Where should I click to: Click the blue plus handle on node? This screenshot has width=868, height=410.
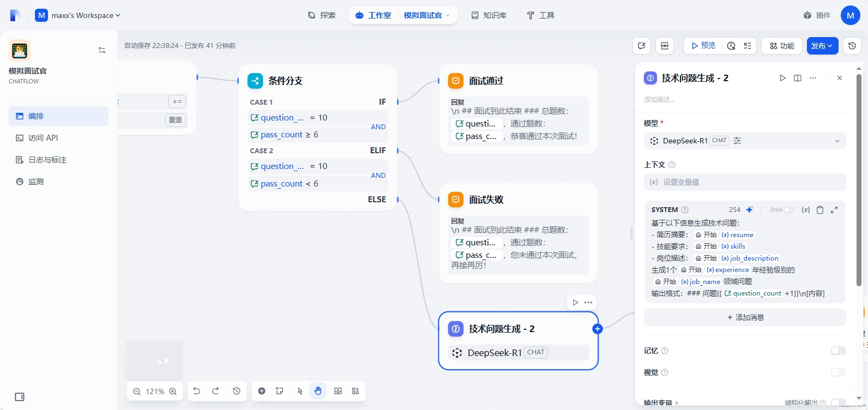pyautogui.click(x=598, y=329)
